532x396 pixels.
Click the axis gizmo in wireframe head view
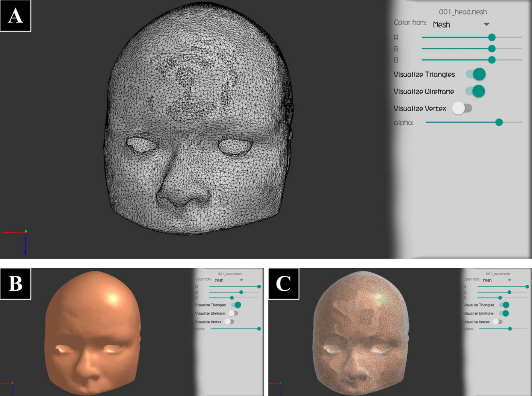coord(16,242)
